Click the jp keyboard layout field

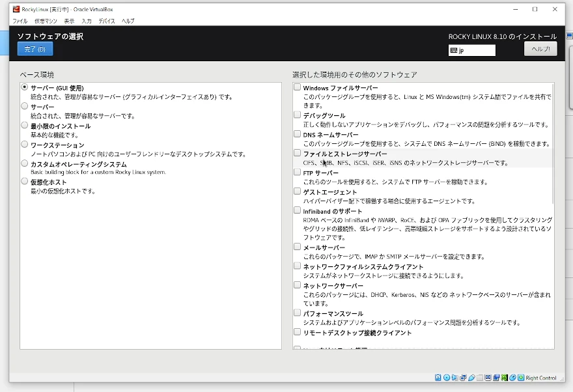[x=472, y=50]
